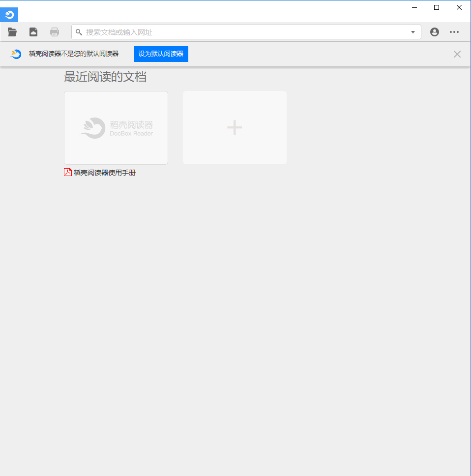Click the 设为默认阅读器 button
471x476 pixels.
point(161,54)
